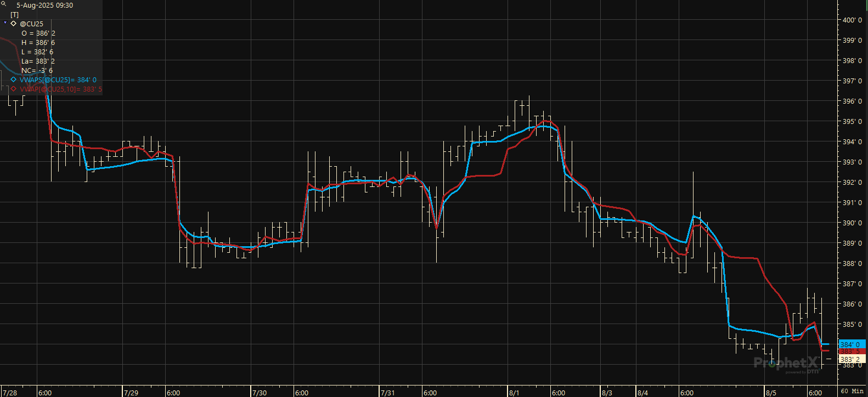
Task: Click the red 383' 5 price tag on axis
Action: (852, 351)
